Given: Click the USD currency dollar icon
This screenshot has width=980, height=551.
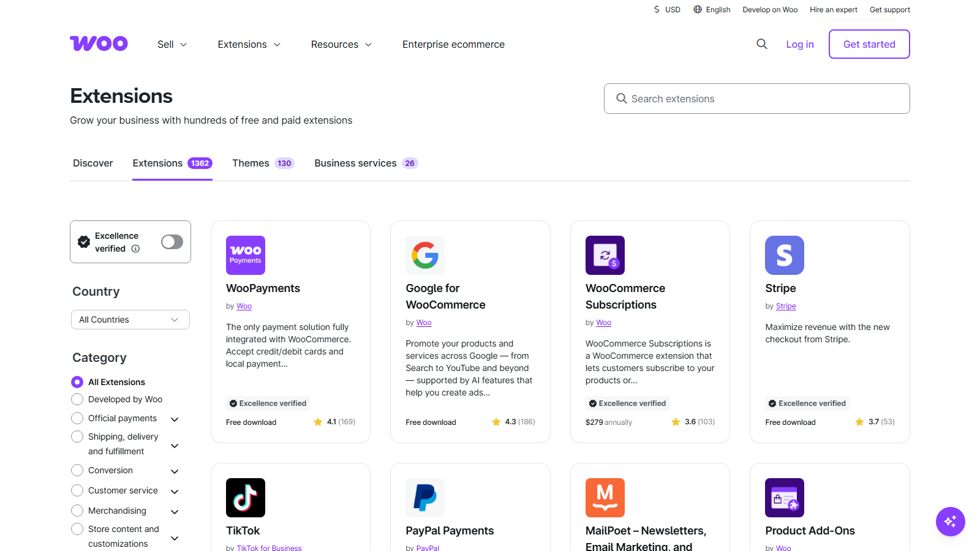Looking at the screenshot, I should pyautogui.click(x=657, y=10).
